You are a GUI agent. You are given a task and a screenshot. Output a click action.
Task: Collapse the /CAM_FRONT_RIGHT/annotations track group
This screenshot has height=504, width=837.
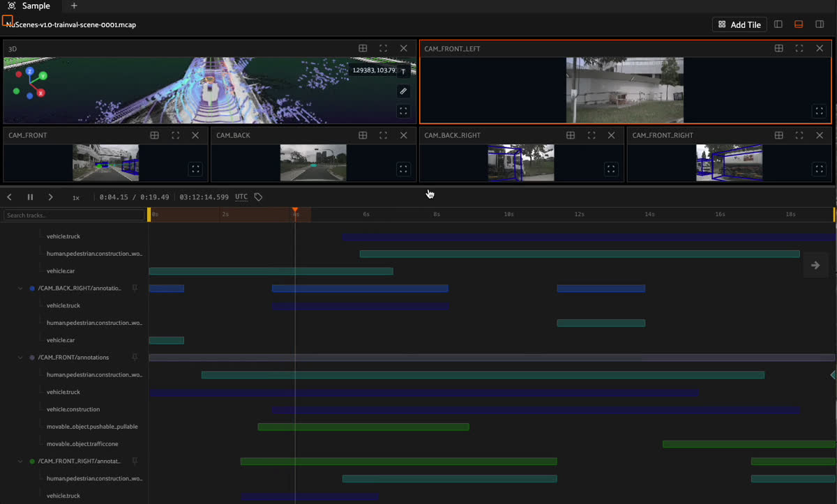[20, 461]
